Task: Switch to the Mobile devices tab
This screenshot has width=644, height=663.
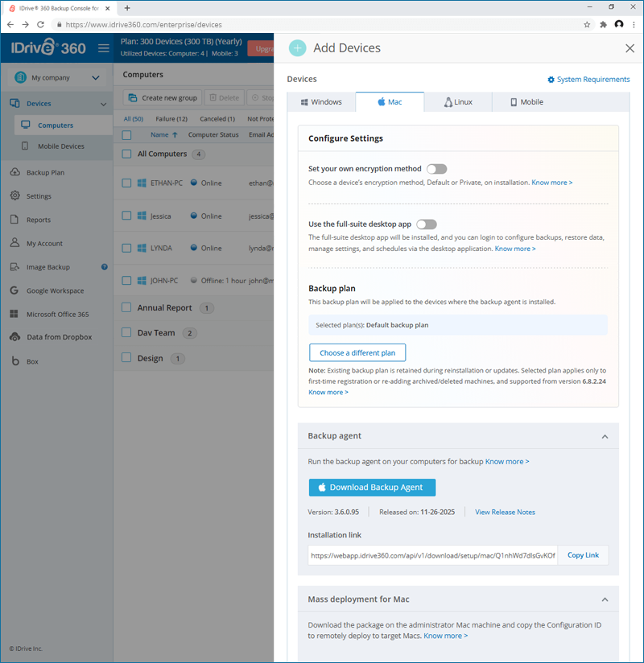Action: (526, 102)
